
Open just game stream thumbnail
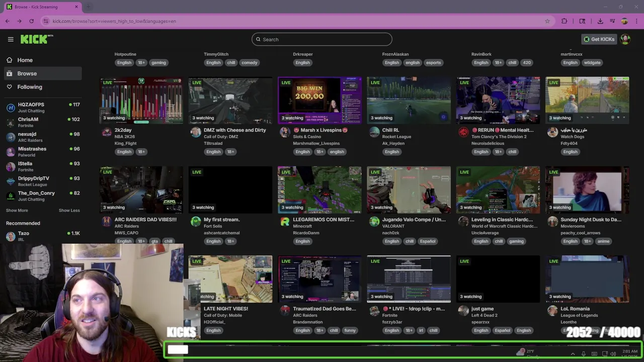498,279
